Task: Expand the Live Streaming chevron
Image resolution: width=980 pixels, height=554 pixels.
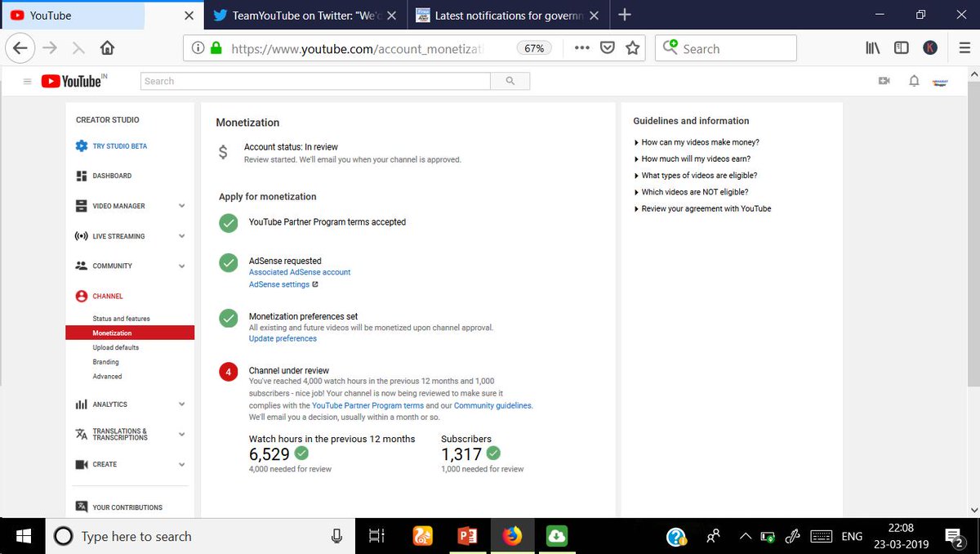Action: click(x=181, y=236)
